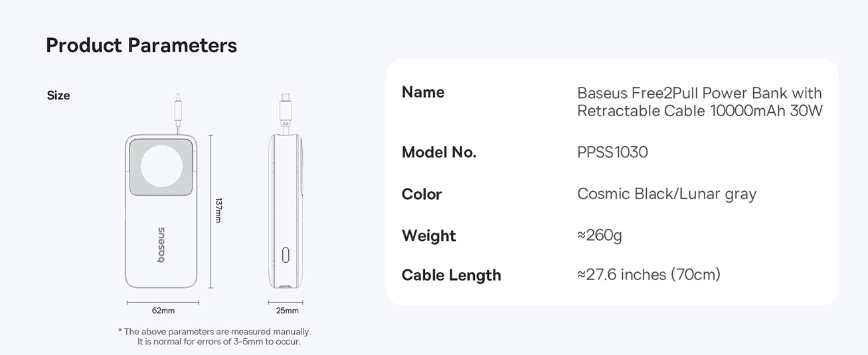Click the Name row label
This screenshot has height=355, width=868.
point(423,92)
